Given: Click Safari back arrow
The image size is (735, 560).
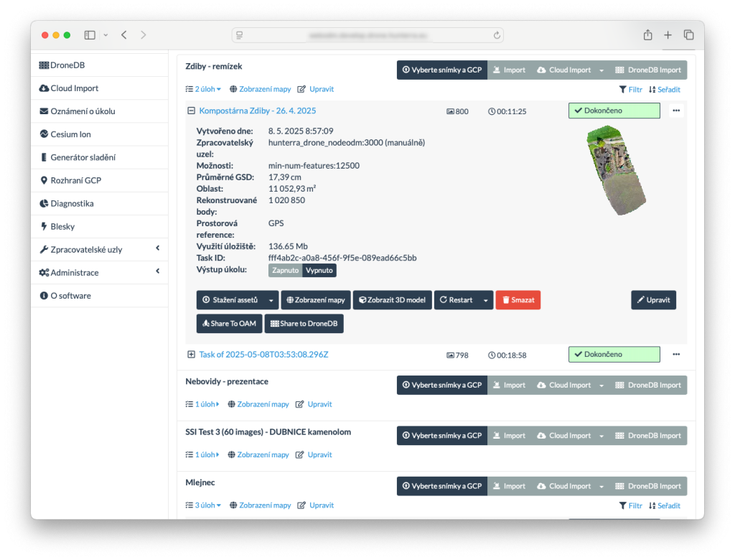Looking at the screenshot, I should point(123,35).
